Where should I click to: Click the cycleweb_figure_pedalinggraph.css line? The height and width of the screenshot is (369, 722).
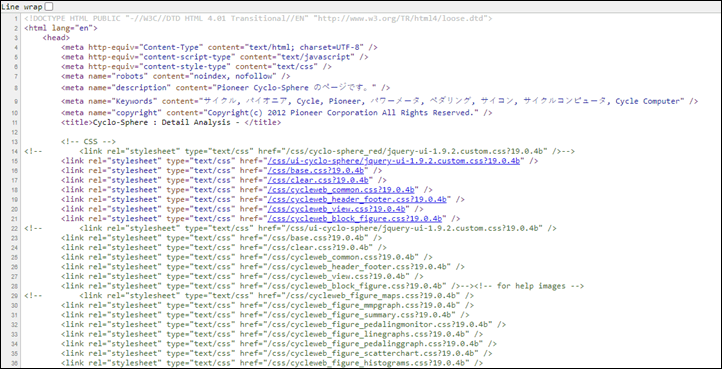[279, 344]
